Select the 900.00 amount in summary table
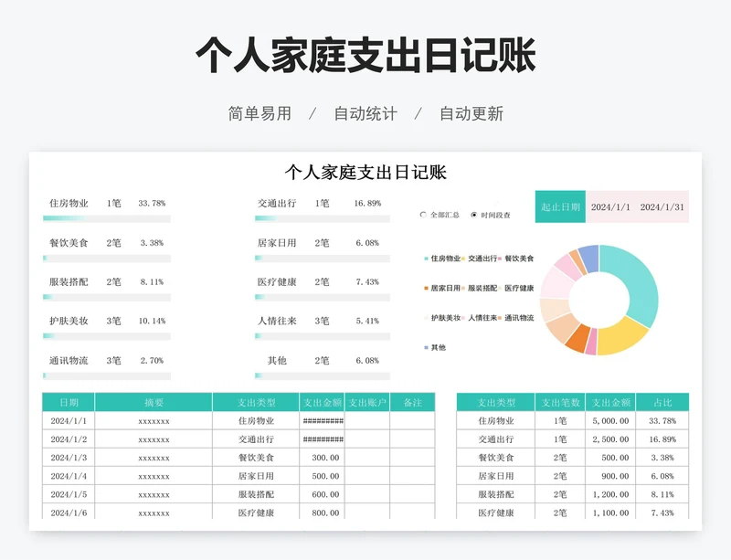This screenshot has width=731, height=560. tap(610, 476)
